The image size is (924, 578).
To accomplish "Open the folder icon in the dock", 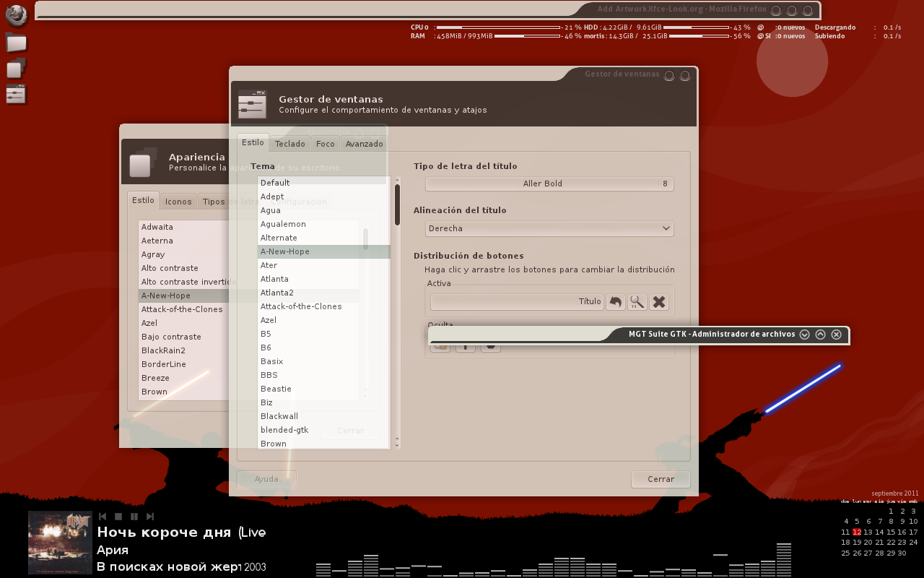I will (x=16, y=43).
